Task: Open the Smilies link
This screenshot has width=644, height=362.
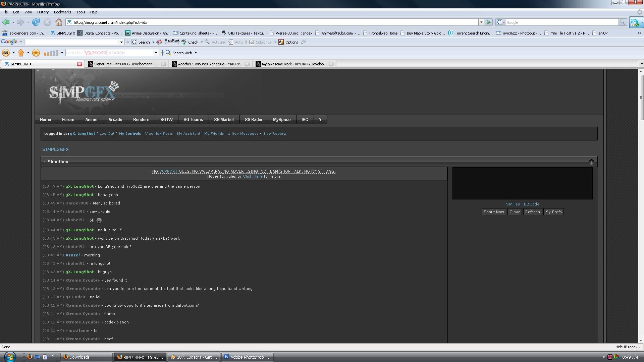Action: coord(513,204)
